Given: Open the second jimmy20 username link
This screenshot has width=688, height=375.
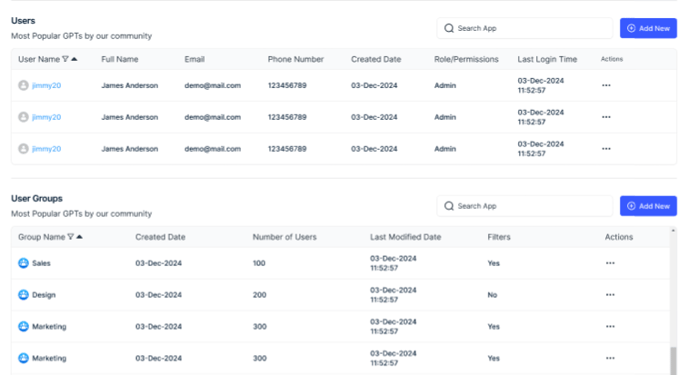Looking at the screenshot, I should coord(46,117).
